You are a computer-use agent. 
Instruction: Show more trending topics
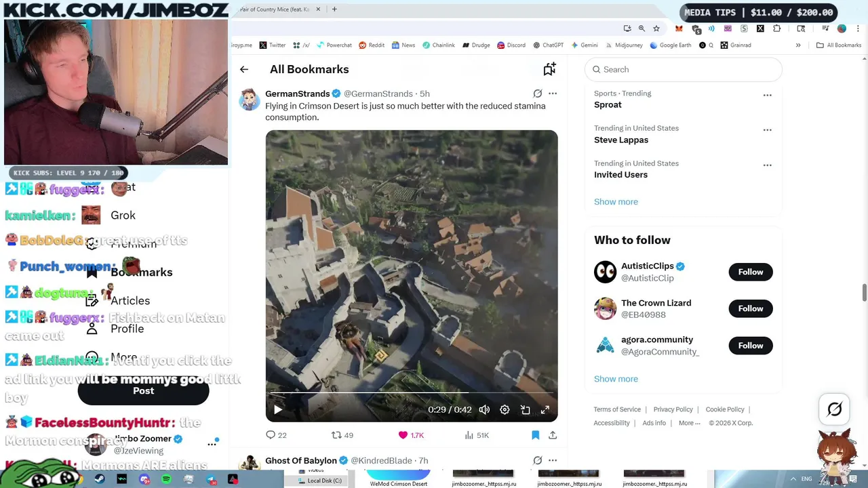(616, 201)
